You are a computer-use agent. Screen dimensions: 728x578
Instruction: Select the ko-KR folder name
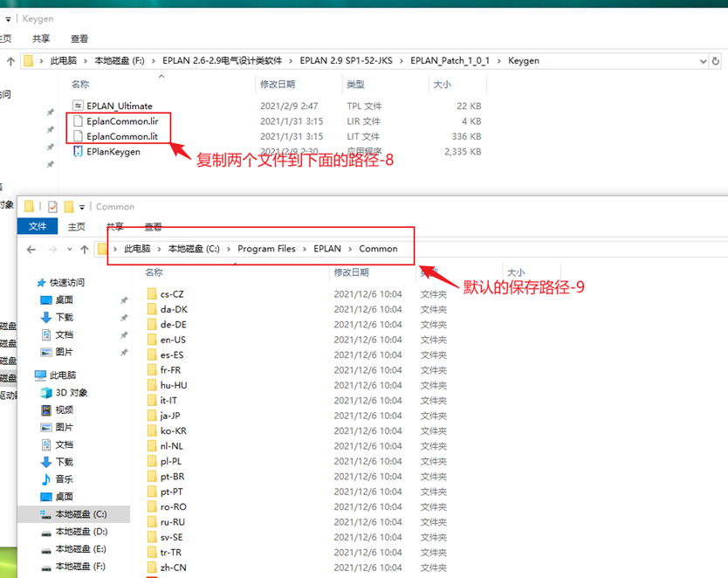174,430
